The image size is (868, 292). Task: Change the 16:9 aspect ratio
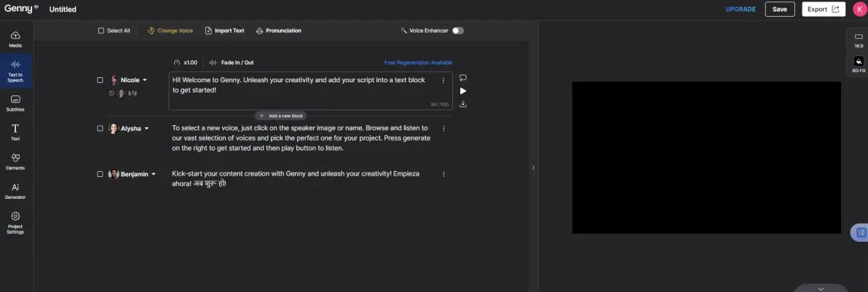coord(859,42)
